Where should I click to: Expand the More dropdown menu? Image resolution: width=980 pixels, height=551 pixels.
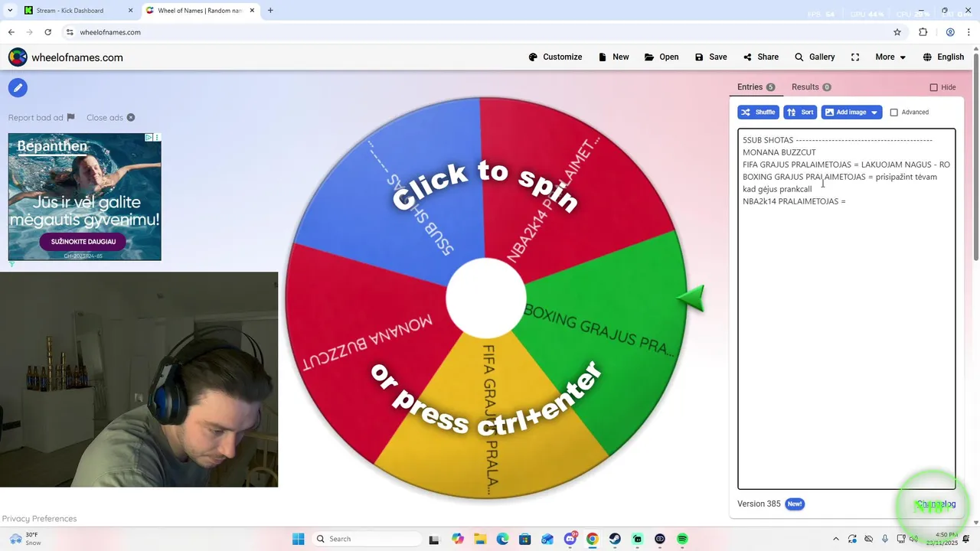point(890,57)
